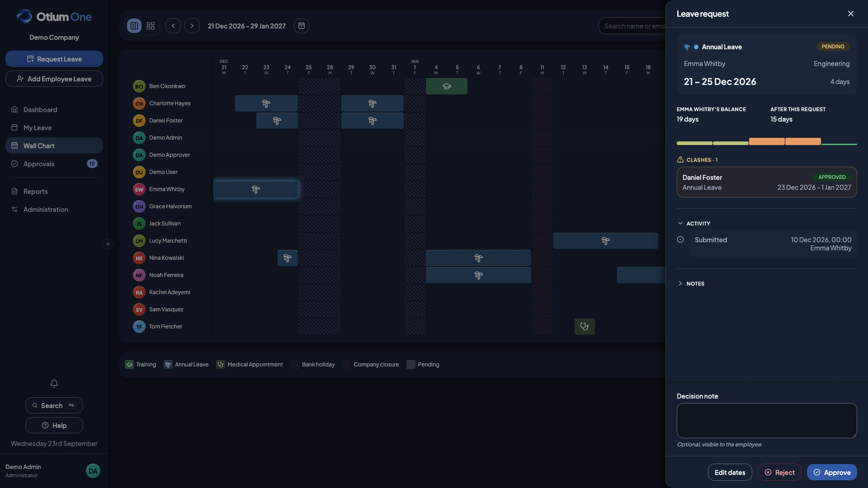Open Charlotte Hayes' 22-24 Dec leave
The image size is (868, 488).
tap(266, 103)
